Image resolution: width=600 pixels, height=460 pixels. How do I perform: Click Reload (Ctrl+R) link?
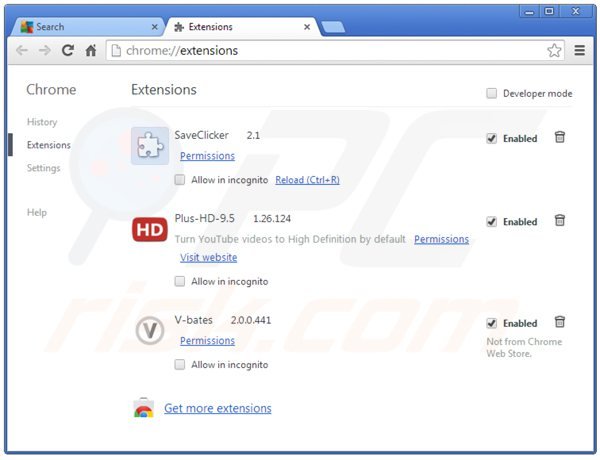pyautogui.click(x=307, y=180)
